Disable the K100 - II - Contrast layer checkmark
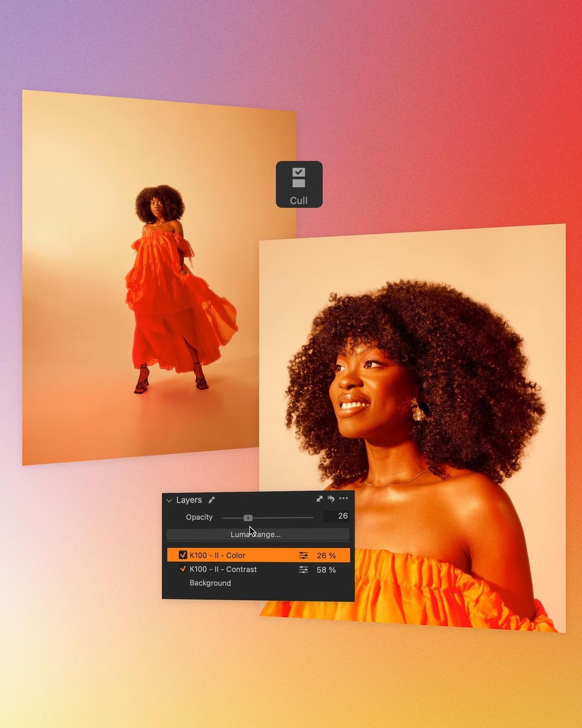 pos(183,569)
